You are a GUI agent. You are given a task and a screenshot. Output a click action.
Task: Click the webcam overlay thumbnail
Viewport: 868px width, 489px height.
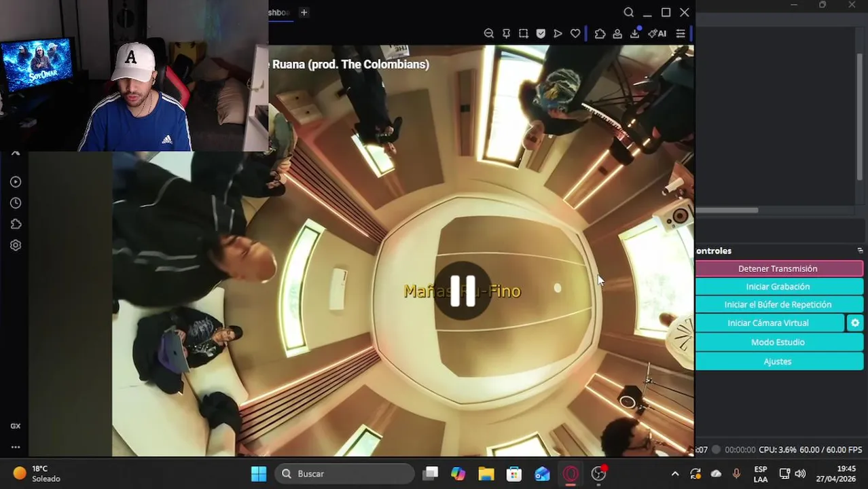click(134, 75)
